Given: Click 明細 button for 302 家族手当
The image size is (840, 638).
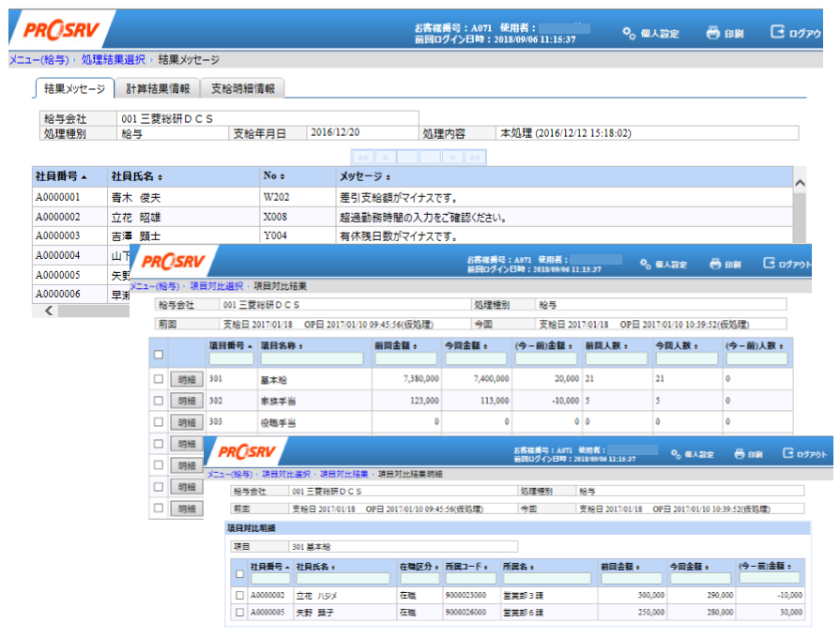Looking at the screenshot, I should tap(186, 401).
